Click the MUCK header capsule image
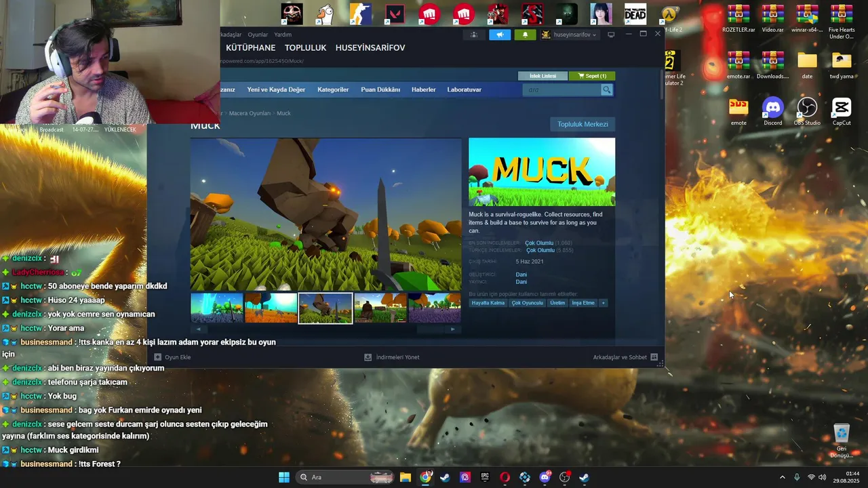 (x=542, y=172)
